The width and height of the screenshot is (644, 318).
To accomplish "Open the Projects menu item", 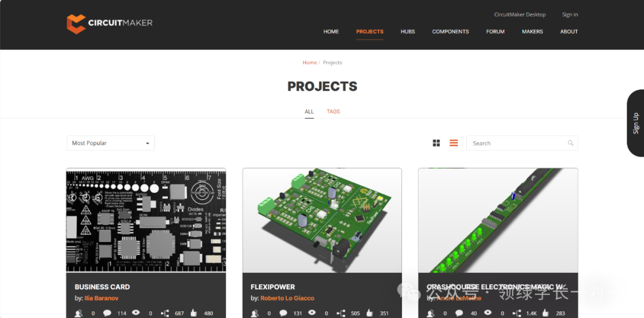I will [370, 32].
